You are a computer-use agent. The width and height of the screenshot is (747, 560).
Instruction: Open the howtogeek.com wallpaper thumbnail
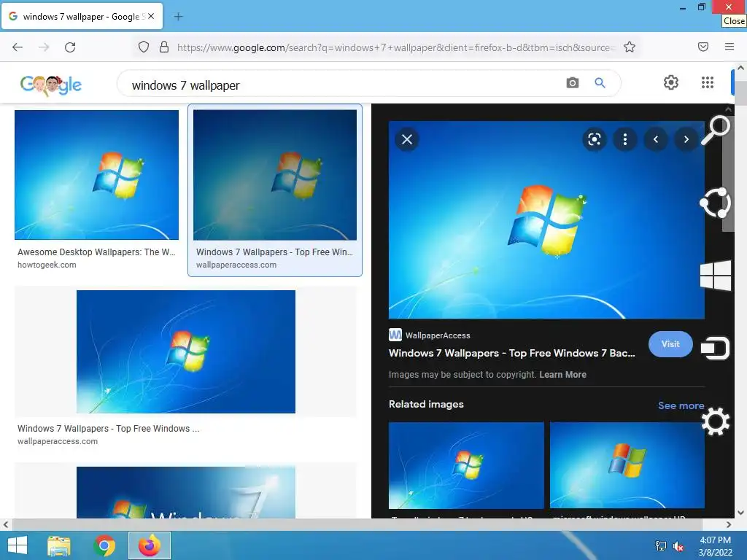(x=97, y=175)
